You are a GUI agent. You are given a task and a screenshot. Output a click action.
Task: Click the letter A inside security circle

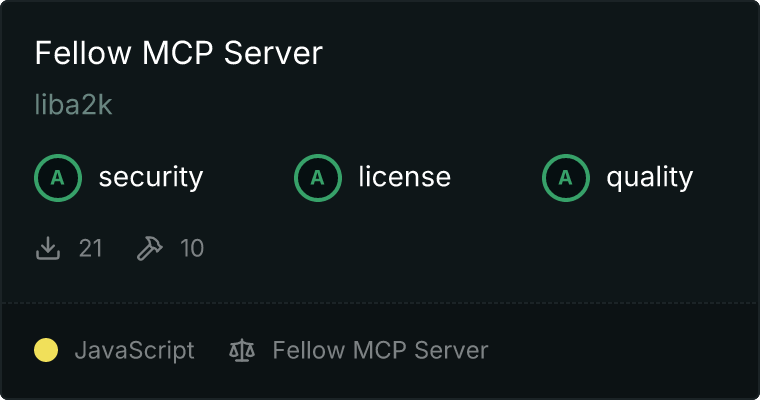(58, 178)
